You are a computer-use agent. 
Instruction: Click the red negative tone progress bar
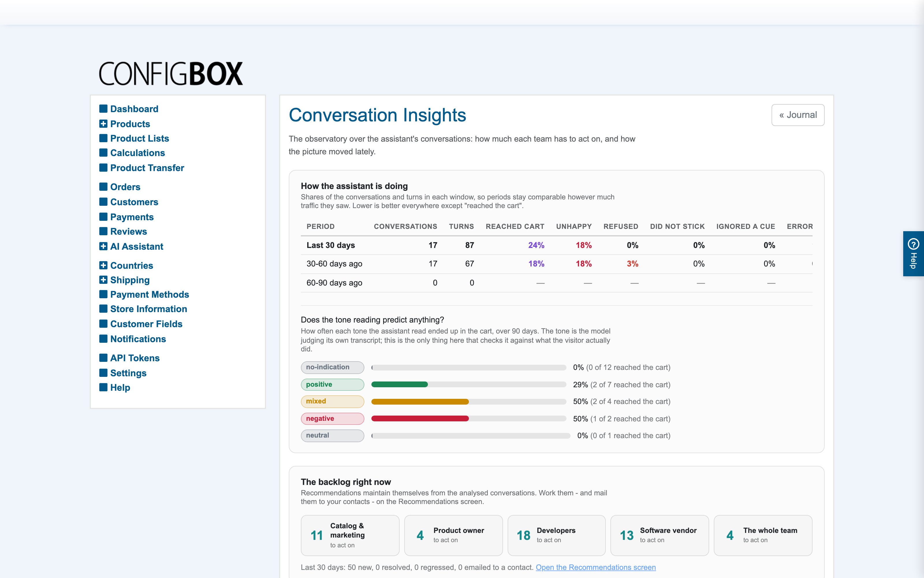click(420, 418)
